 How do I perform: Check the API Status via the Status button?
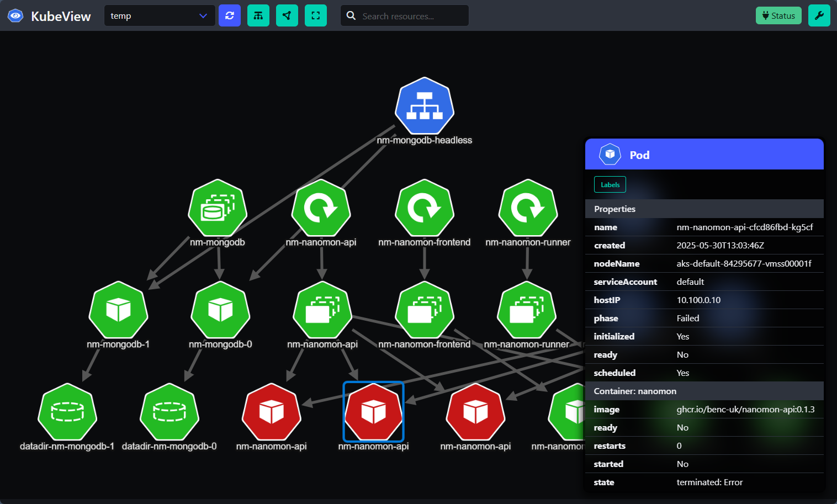pos(778,15)
